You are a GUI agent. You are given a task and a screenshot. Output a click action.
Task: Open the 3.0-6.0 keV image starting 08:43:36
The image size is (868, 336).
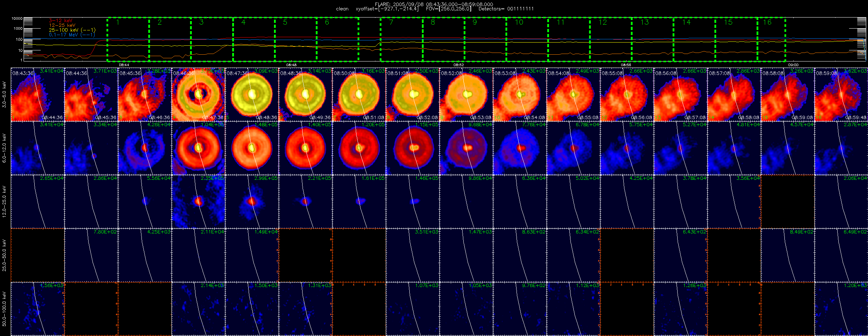pyautogui.click(x=38, y=94)
